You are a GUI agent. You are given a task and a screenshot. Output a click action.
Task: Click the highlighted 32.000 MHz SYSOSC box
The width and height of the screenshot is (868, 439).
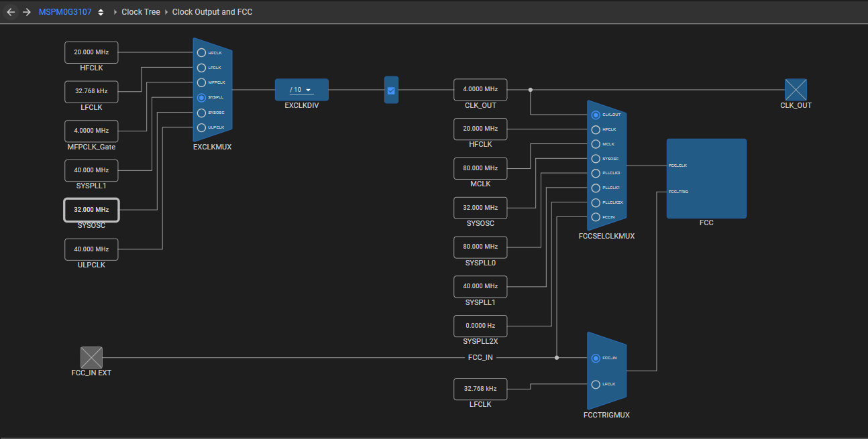coord(91,210)
